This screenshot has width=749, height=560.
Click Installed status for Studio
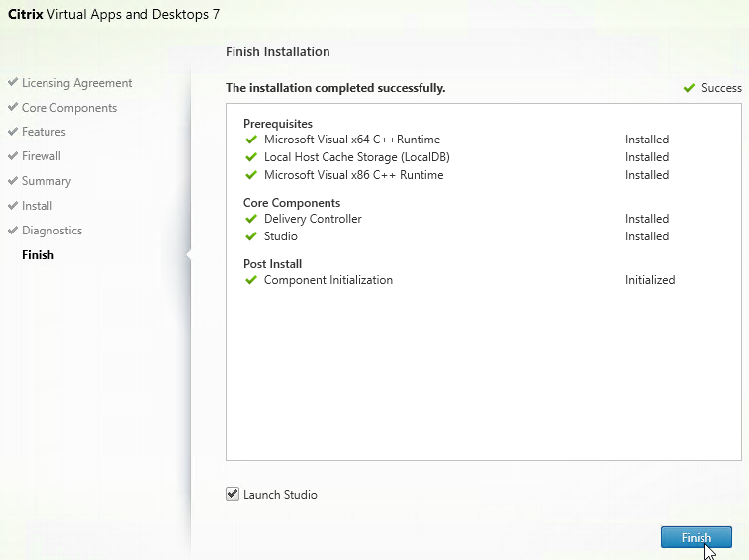click(x=647, y=236)
